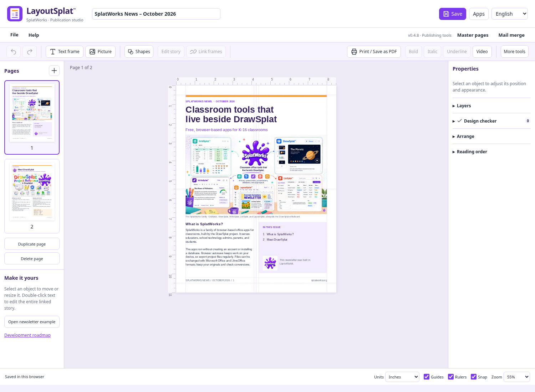This screenshot has width=535, height=392.
Task: Open the Shapes tool
Action: point(139,52)
